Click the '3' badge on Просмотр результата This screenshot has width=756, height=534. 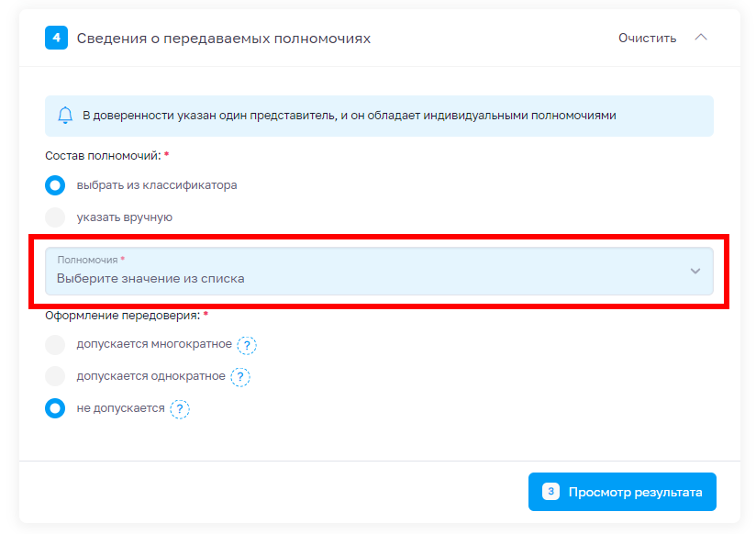pos(550,492)
